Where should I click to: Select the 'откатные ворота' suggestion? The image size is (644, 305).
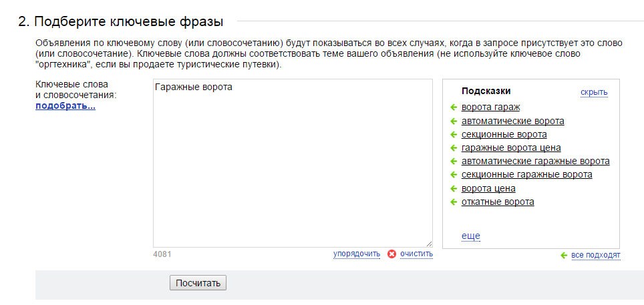coord(498,202)
